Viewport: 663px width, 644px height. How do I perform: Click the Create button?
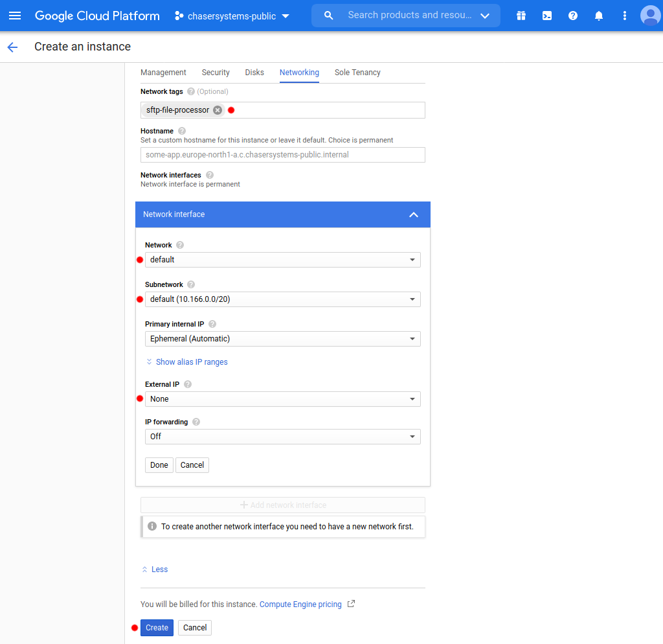click(x=157, y=627)
